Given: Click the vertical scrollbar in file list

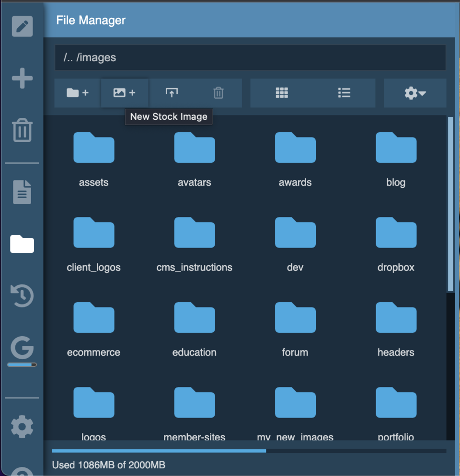Looking at the screenshot, I should coord(450,204).
